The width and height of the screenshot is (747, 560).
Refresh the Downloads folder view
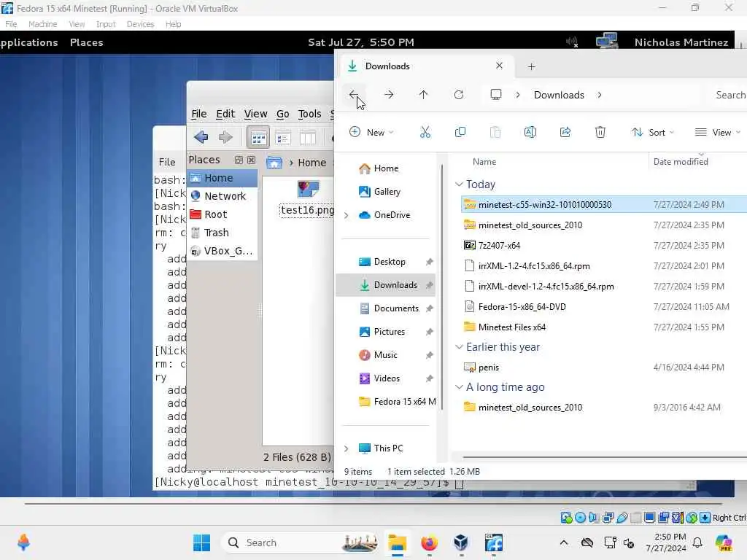coord(459,95)
